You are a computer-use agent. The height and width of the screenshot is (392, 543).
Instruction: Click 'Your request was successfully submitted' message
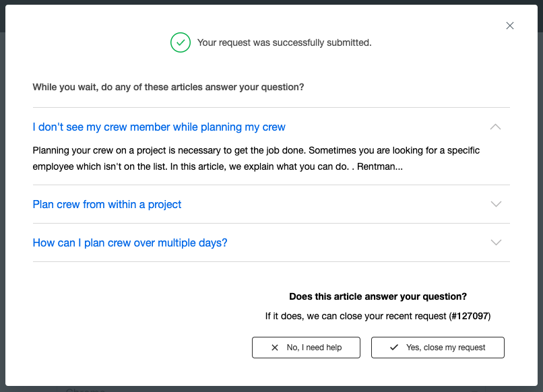point(284,42)
